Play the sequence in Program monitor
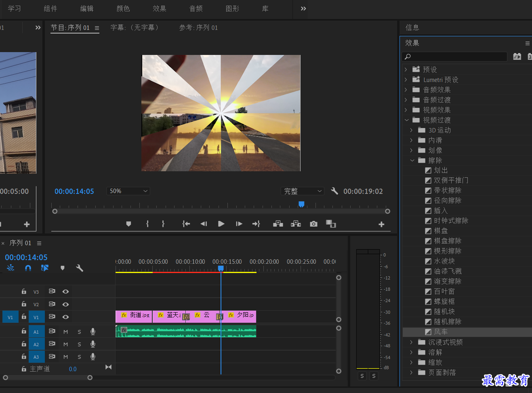The height and width of the screenshot is (393, 532). pos(221,224)
